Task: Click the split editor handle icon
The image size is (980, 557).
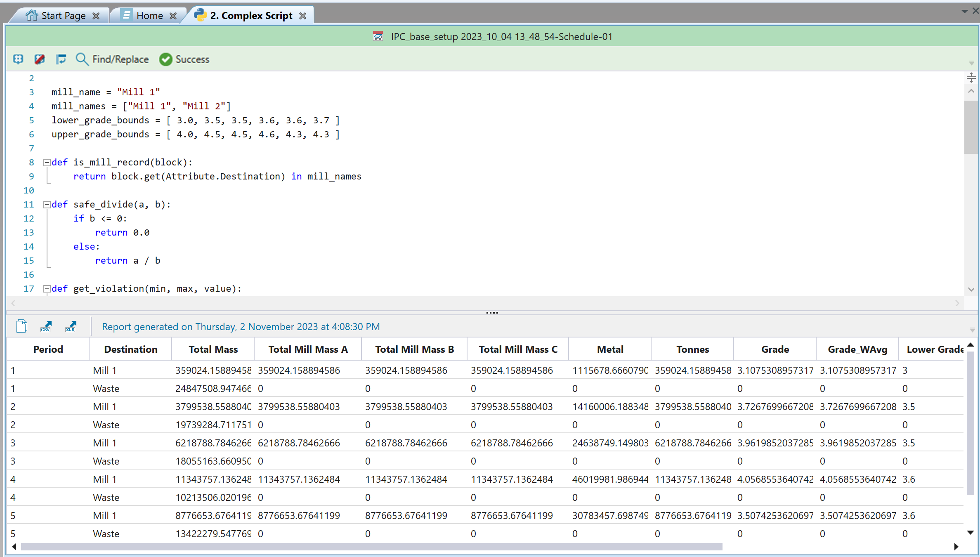Action: click(x=971, y=78)
